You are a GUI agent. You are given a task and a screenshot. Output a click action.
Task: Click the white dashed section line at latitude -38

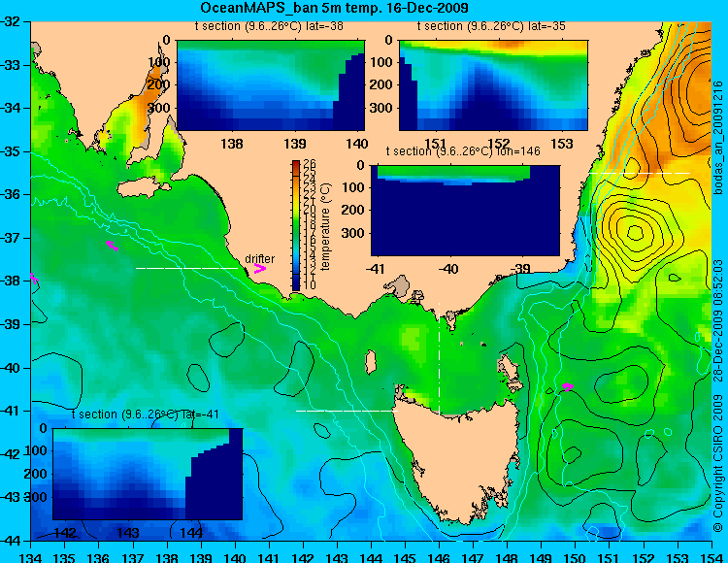tap(186, 268)
